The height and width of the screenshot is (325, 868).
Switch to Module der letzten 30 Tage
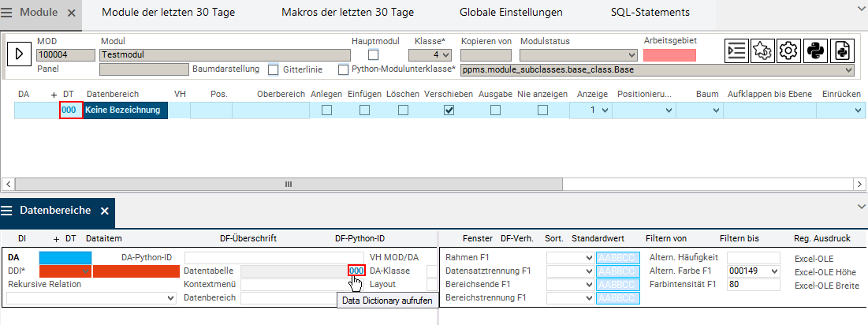tap(168, 12)
